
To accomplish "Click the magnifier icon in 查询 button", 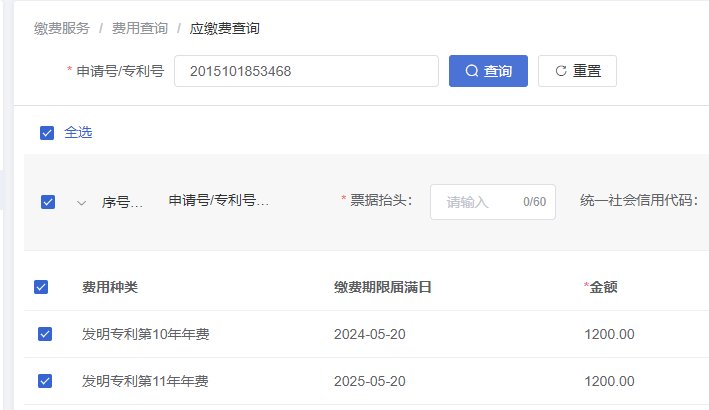I will point(472,71).
